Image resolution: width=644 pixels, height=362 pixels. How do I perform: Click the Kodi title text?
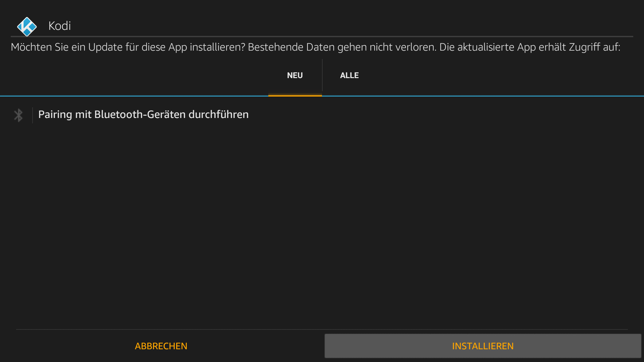(x=60, y=26)
